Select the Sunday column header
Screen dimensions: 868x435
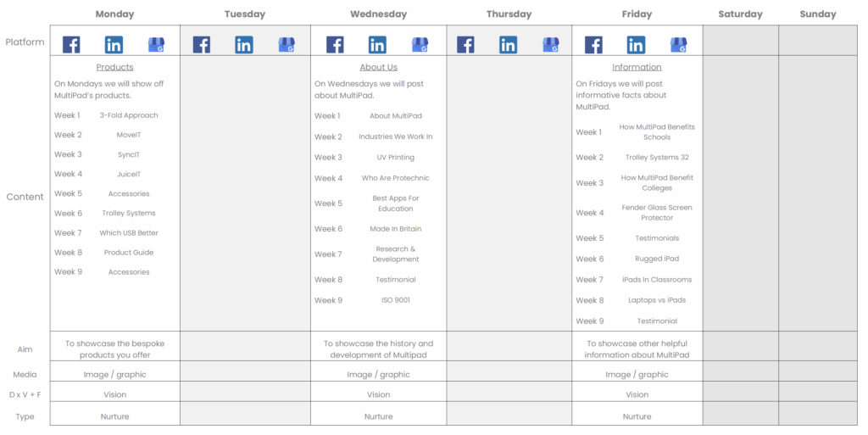point(817,14)
